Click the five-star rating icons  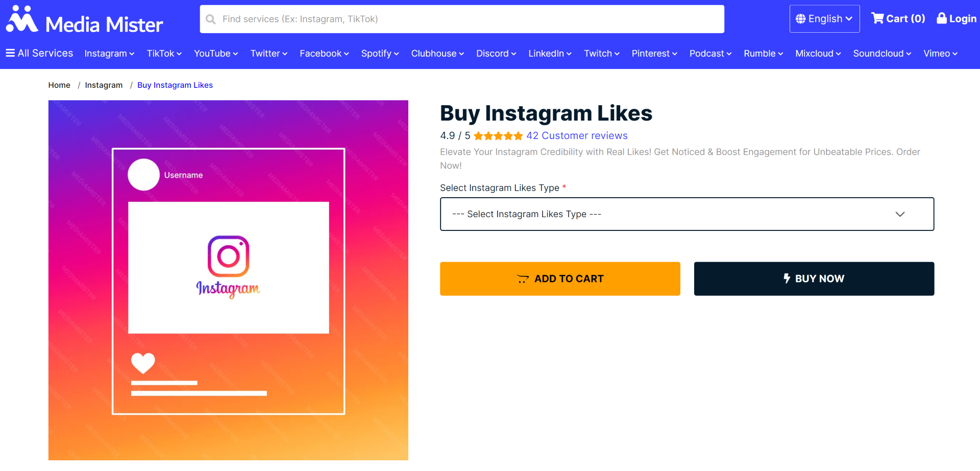[x=498, y=136]
